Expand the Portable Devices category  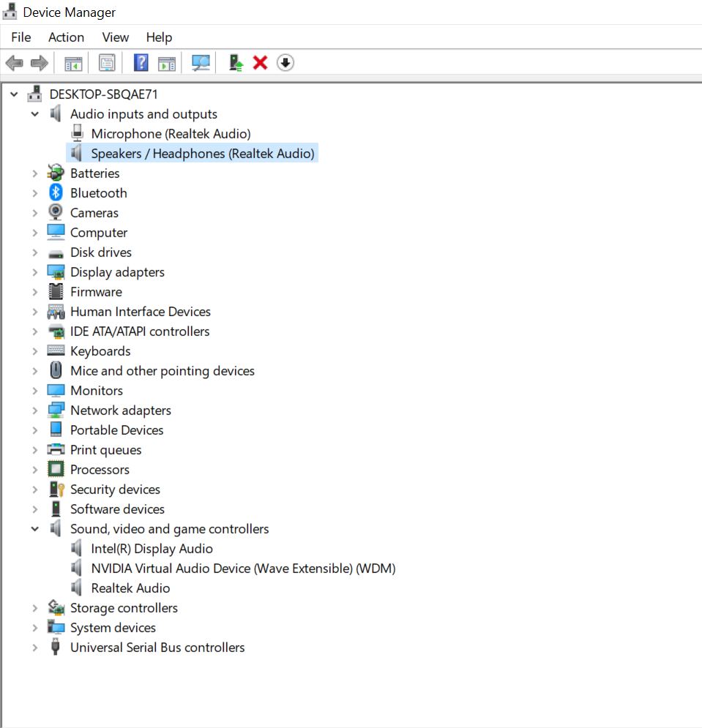35,430
